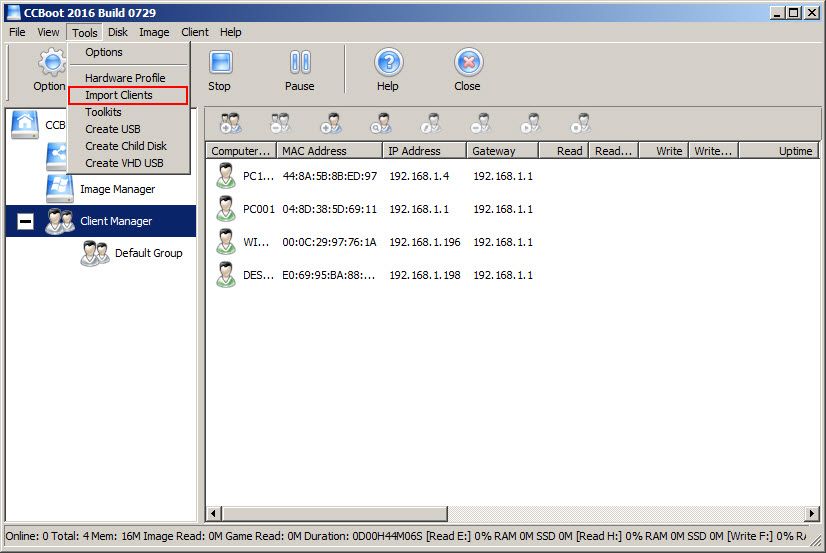Click the client Play icon
The image size is (826, 553).
[530, 123]
